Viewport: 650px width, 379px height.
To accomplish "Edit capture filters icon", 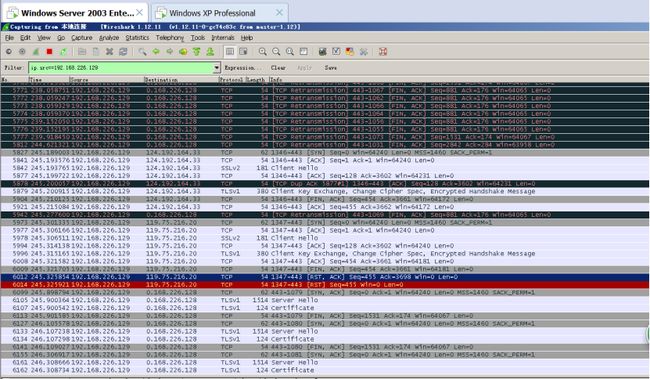I will point(323,52).
